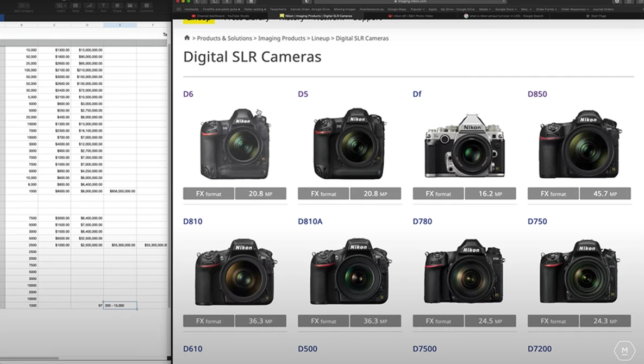Open the D7500 camera link
644x364 pixels.
click(424, 349)
